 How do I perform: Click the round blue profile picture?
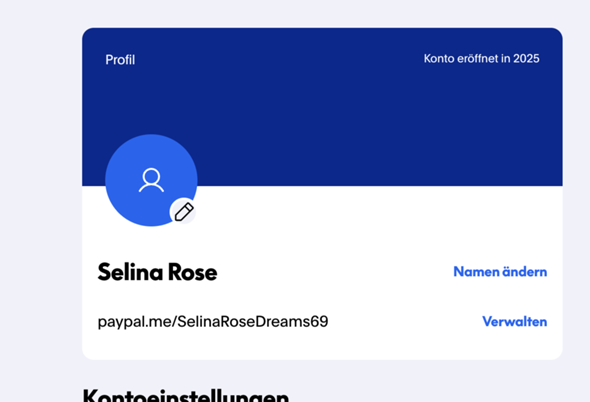click(x=151, y=180)
